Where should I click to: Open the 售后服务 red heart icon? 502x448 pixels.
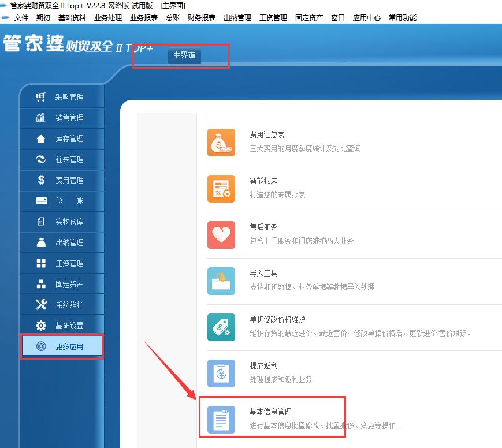tap(221, 235)
